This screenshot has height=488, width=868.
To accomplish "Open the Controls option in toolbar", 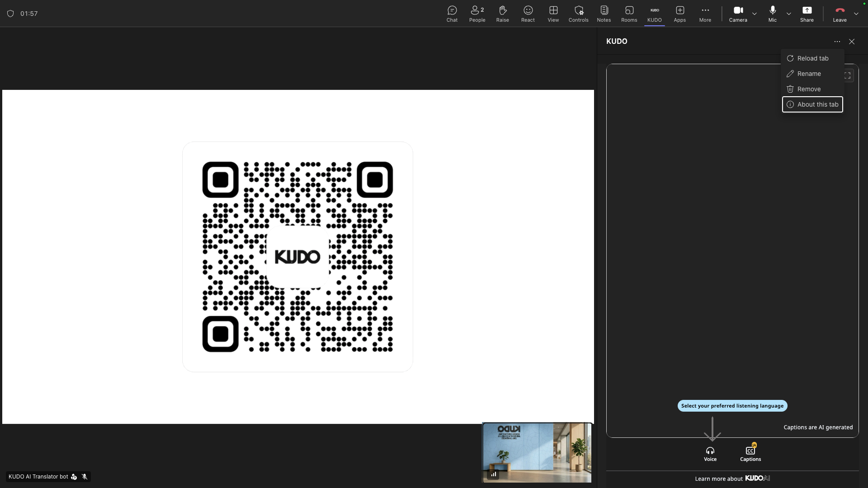I will click(578, 14).
